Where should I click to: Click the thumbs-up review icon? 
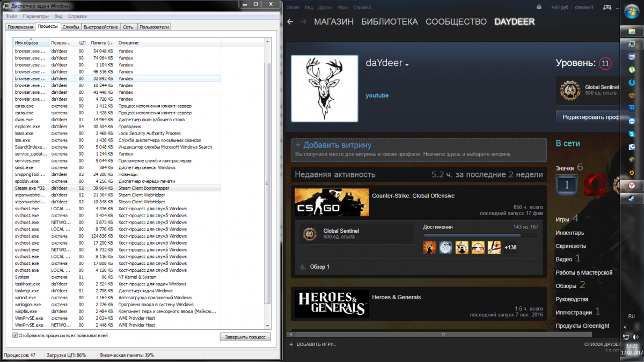click(x=303, y=267)
